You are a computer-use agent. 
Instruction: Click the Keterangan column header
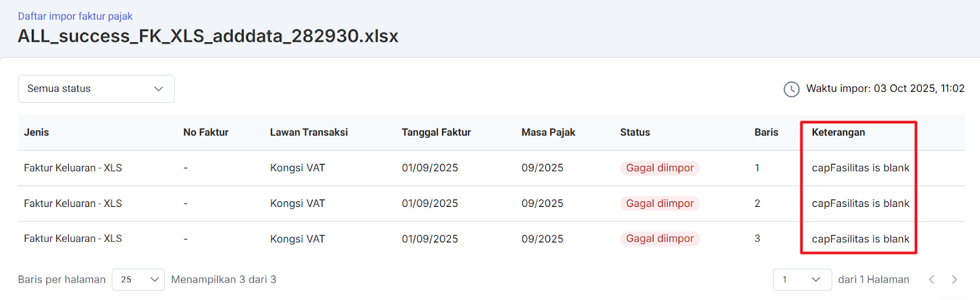pos(838,132)
